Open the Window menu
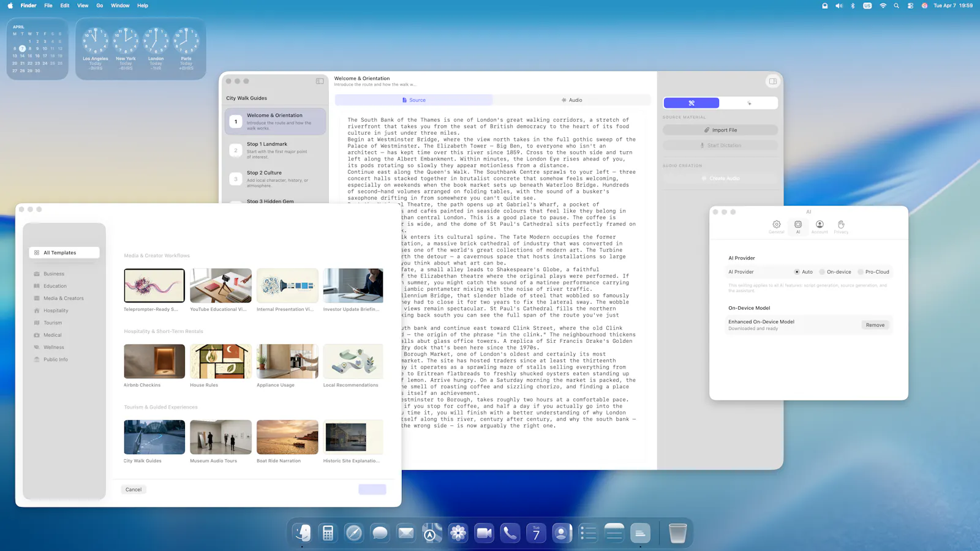 coord(120,6)
